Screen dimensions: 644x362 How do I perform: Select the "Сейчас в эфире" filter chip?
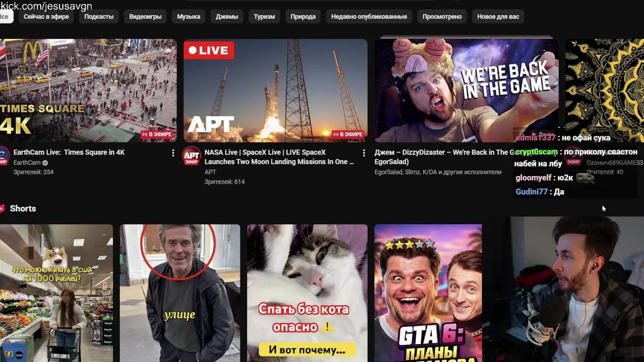pos(46,17)
